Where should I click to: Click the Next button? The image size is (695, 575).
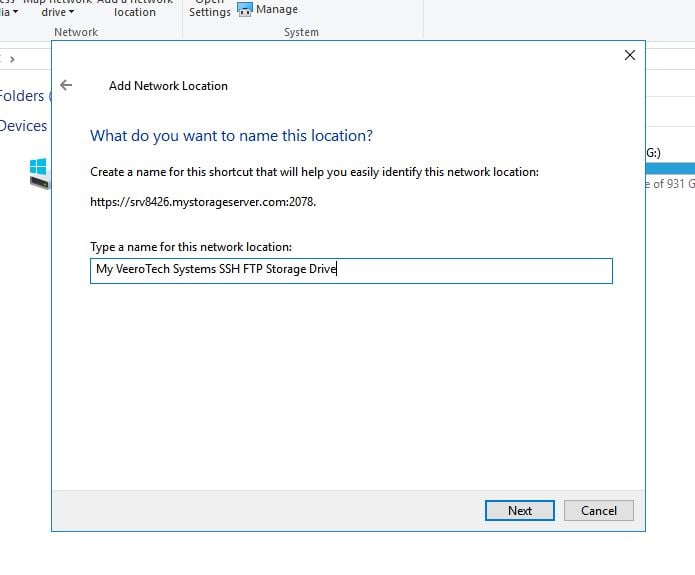tap(519, 511)
